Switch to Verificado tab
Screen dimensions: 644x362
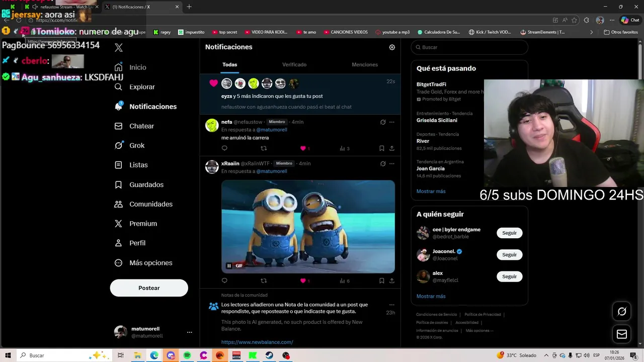tap(294, 65)
